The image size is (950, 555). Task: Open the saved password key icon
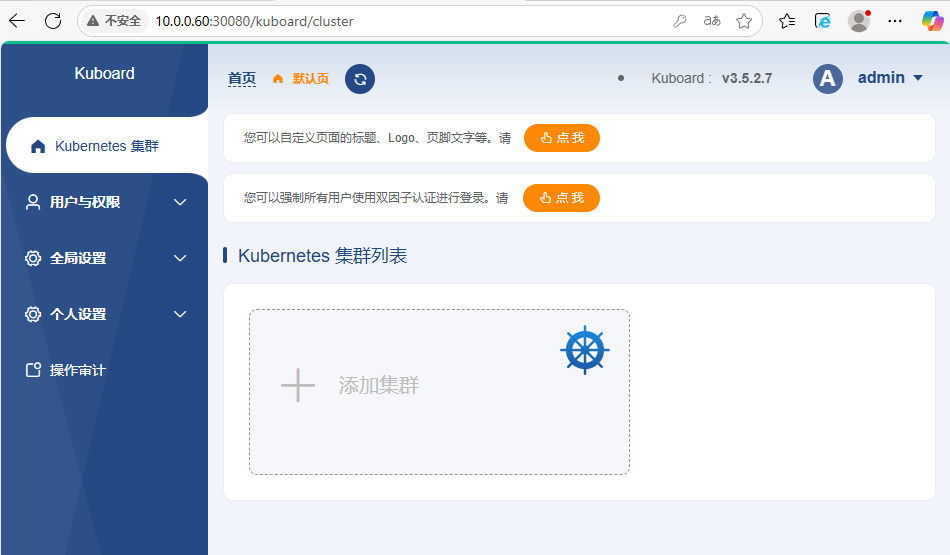(x=680, y=21)
